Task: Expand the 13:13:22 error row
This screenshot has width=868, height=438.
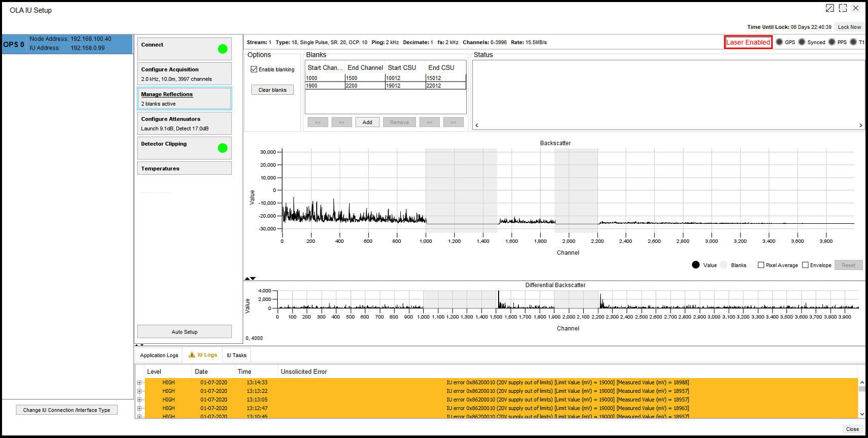Action: coord(139,391)
